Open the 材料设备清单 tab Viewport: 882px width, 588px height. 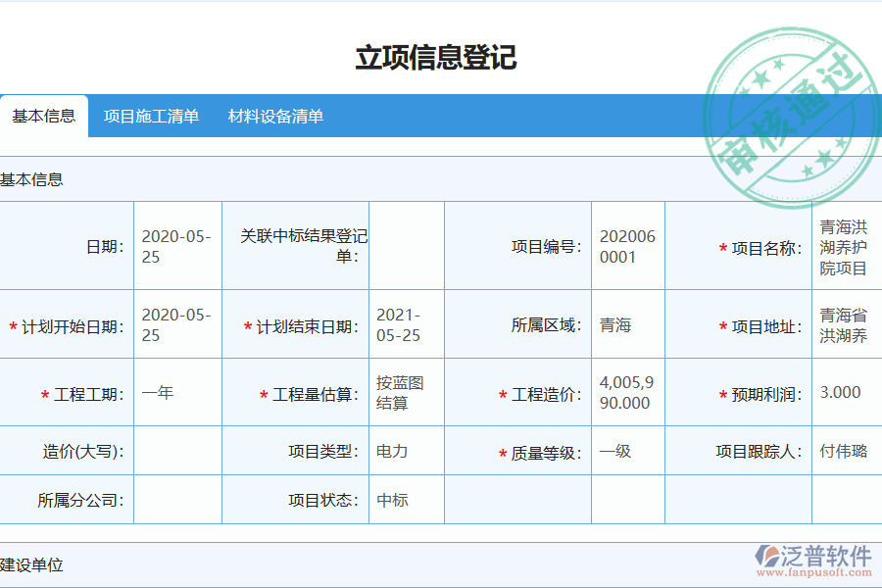click(278, 116)
